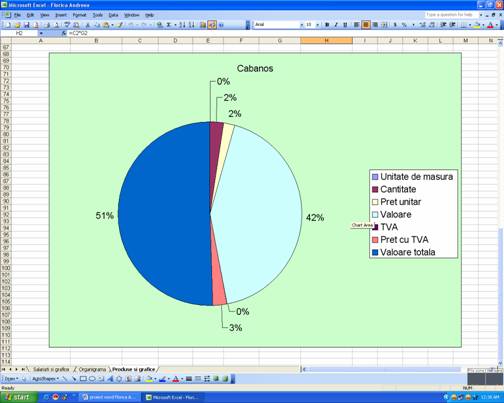
Task: Switch to the Organigrama sheet tab
Action: click(92, 369)
